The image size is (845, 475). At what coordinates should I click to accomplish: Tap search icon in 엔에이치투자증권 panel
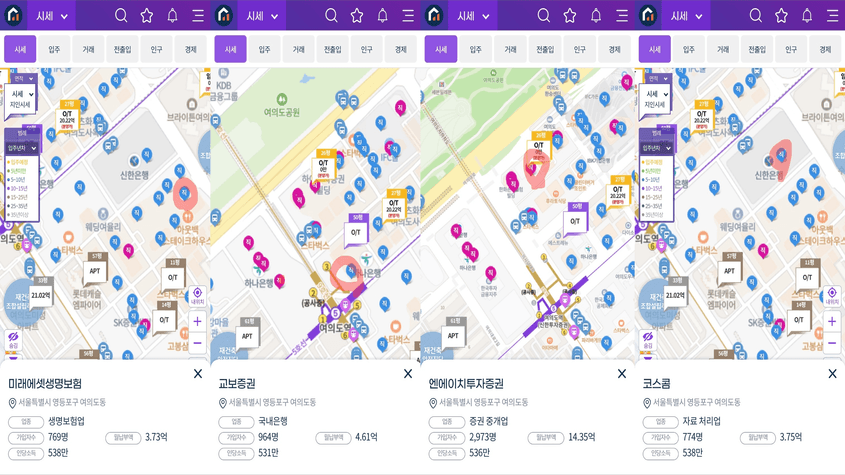click(544, 16)
